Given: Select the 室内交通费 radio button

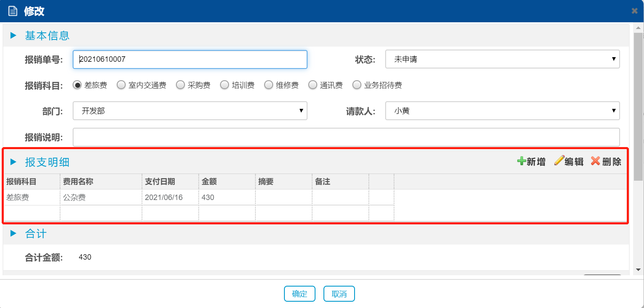Looking at the screenshot, I should click(x=121, y=85).
